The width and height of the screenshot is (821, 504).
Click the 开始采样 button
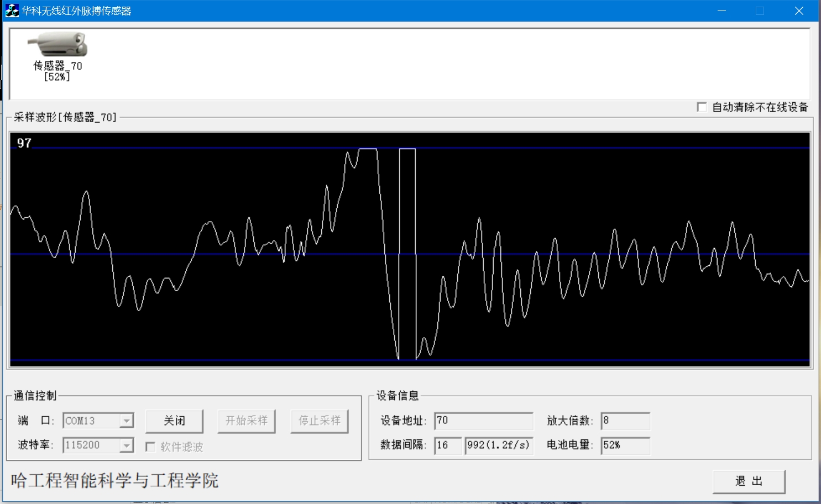246,421
